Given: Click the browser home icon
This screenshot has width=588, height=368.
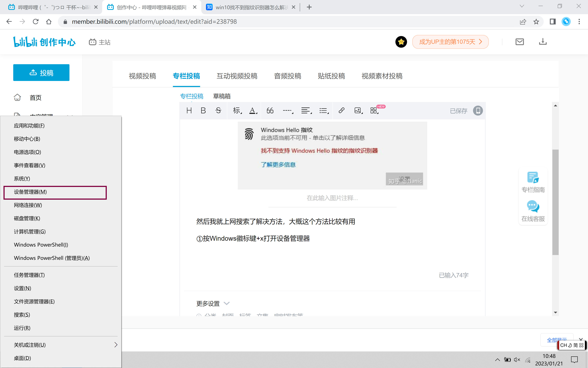Looking at the screenshot, I should [49, 21].
